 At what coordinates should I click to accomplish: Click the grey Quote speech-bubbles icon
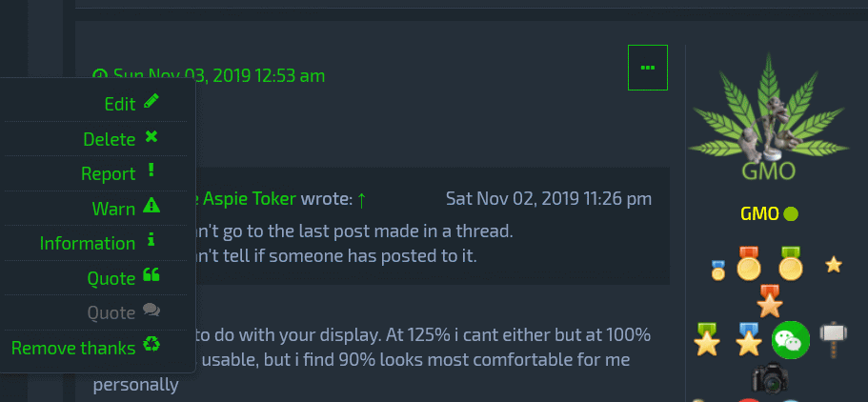[x=151, y=311]
